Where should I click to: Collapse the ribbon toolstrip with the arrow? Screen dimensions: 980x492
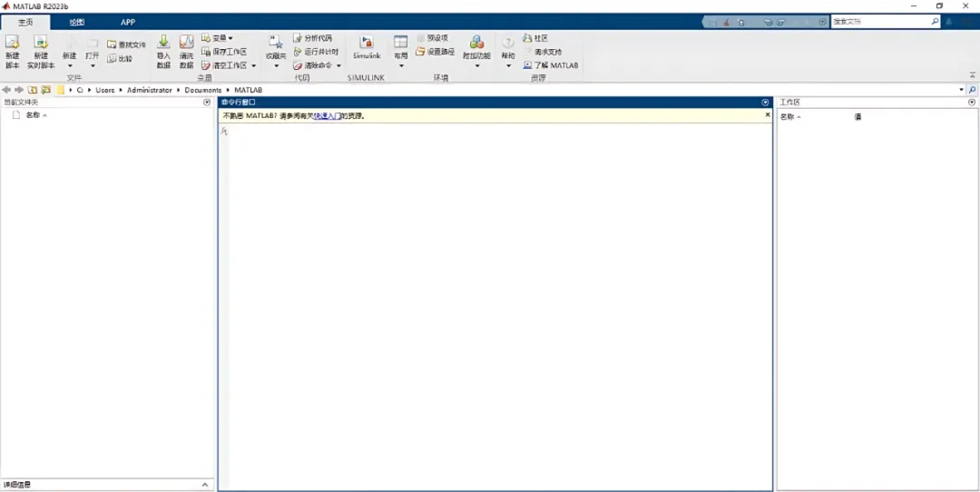[x=972, y=74]
